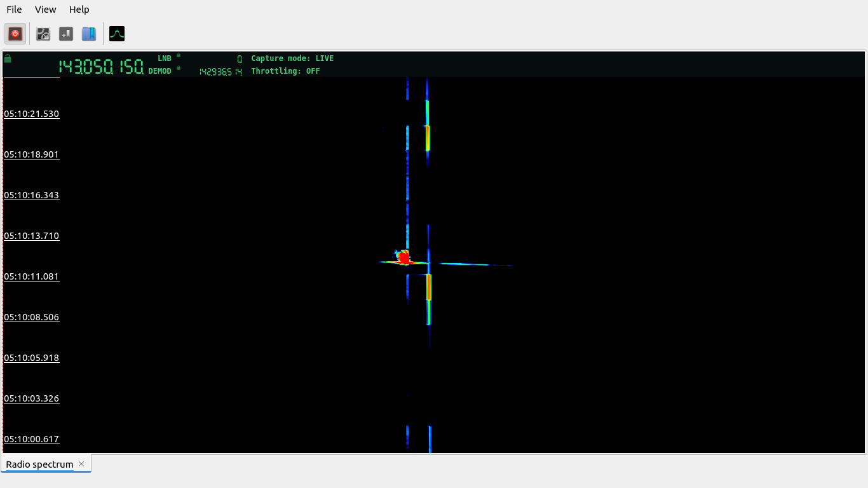Click timestamp 05:10:21.530
868x488 pixels.
click(31, 114)
